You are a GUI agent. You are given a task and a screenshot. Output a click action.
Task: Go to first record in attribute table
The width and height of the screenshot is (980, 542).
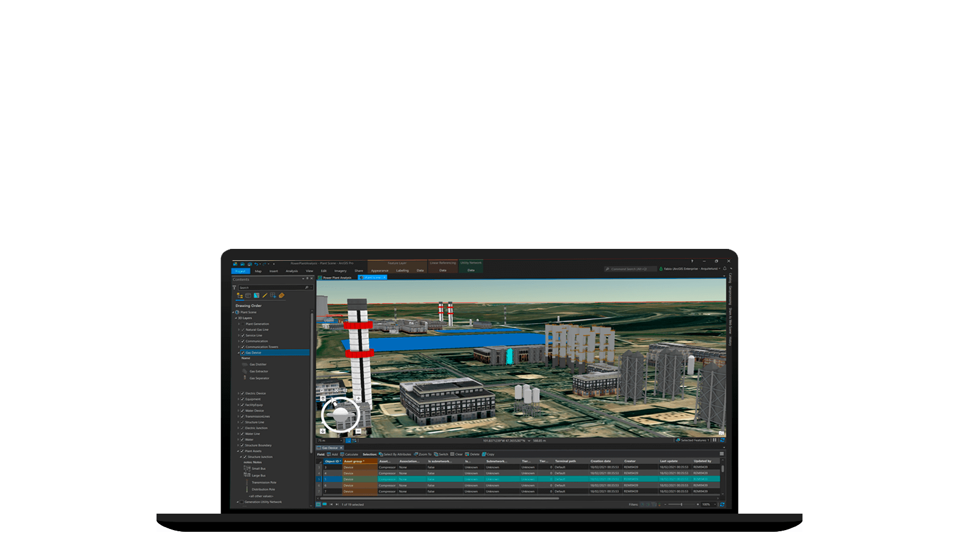coord(331,505)
